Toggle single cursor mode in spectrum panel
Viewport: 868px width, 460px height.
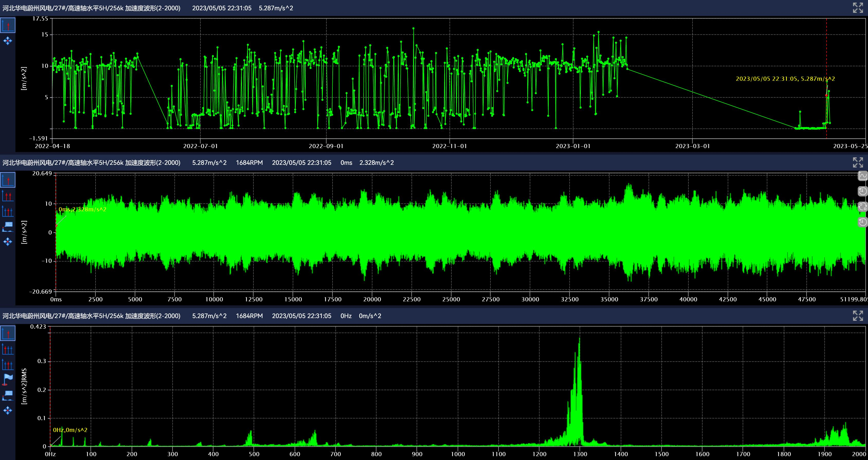click(x=7, y=333)
